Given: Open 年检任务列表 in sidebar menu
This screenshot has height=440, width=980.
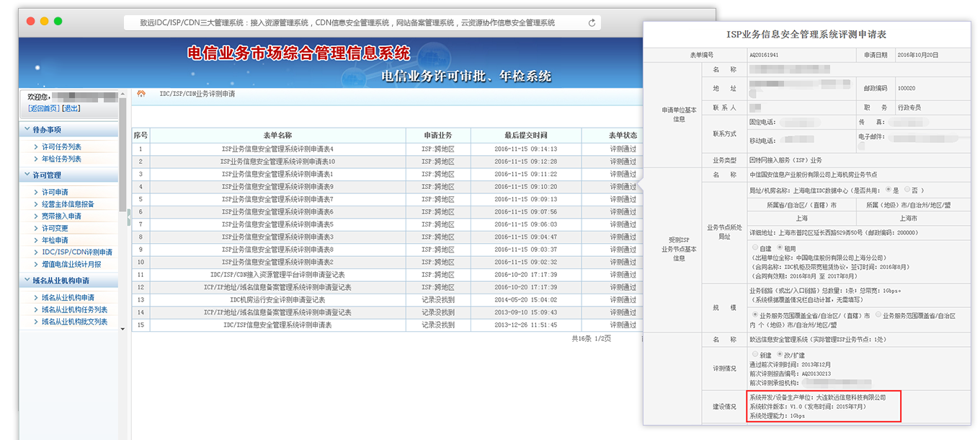Looking at the screenshot, I should tap(61, 159).
